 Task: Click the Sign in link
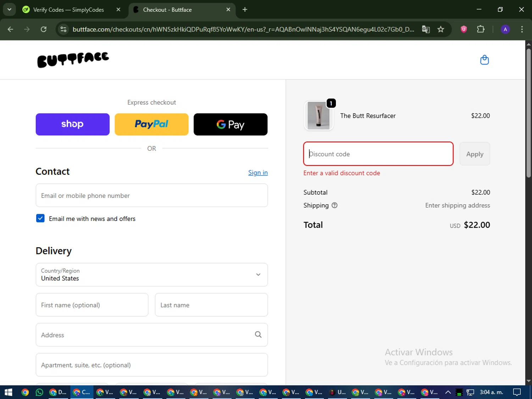point(258,173)
